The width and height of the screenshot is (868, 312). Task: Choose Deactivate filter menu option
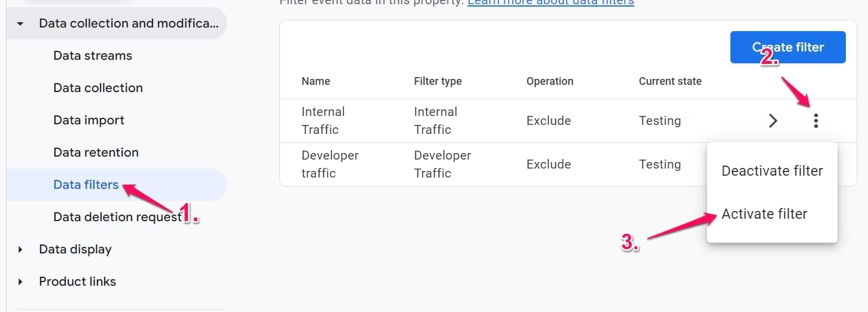click(772, 171)
